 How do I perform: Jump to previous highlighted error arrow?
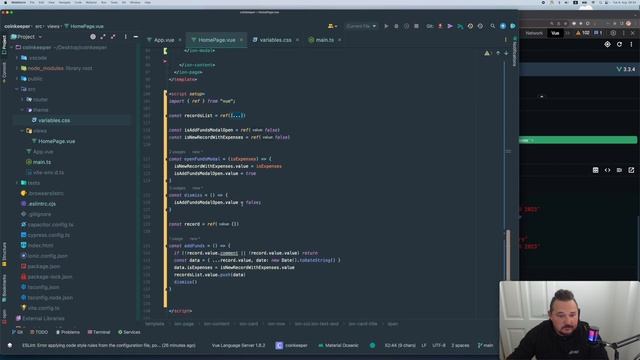pos(498,53)
